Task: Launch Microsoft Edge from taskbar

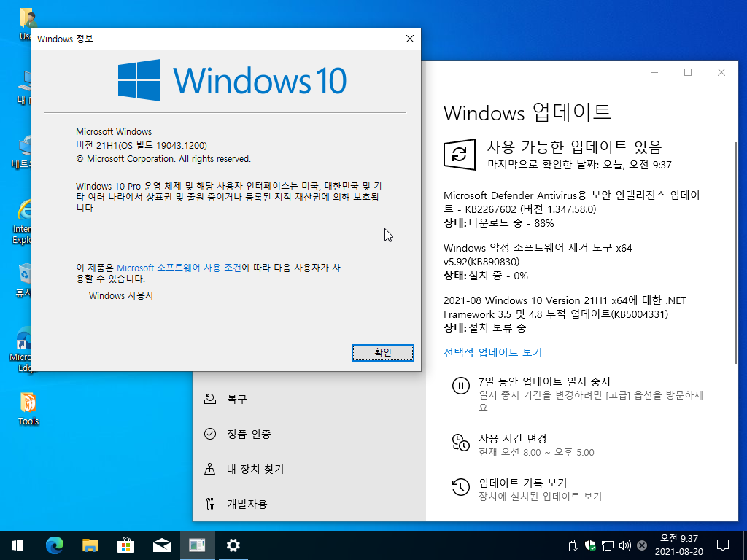Action: 54,545
